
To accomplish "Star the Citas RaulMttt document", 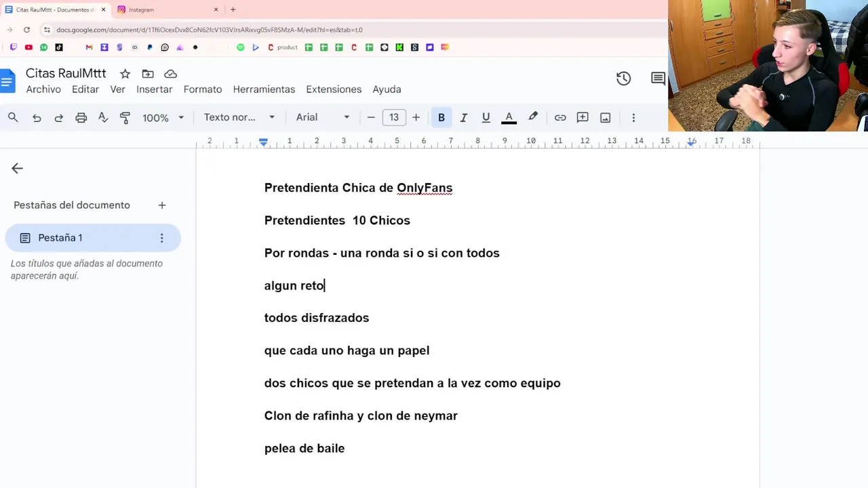I will (125, 74).
